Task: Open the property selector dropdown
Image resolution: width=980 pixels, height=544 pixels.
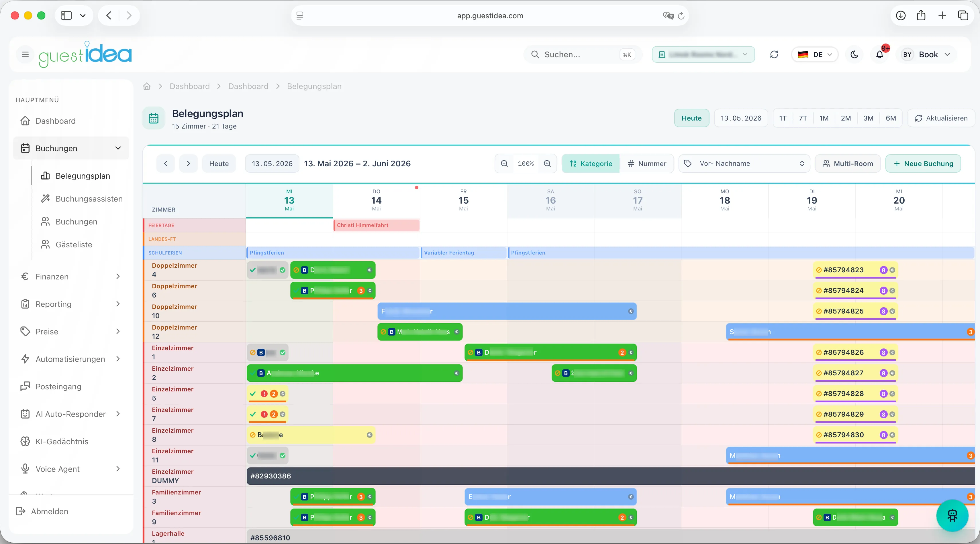Action: pyautogui.click(x=703, y=54)
